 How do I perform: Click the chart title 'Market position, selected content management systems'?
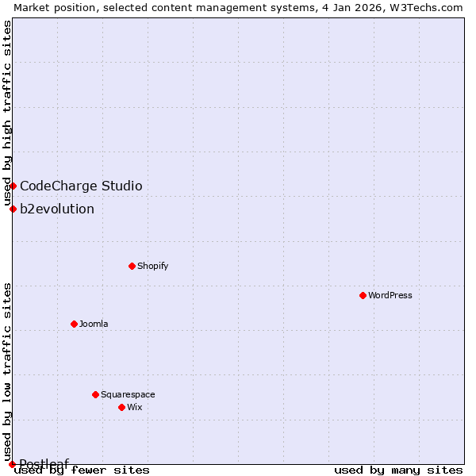coord(164,8)
